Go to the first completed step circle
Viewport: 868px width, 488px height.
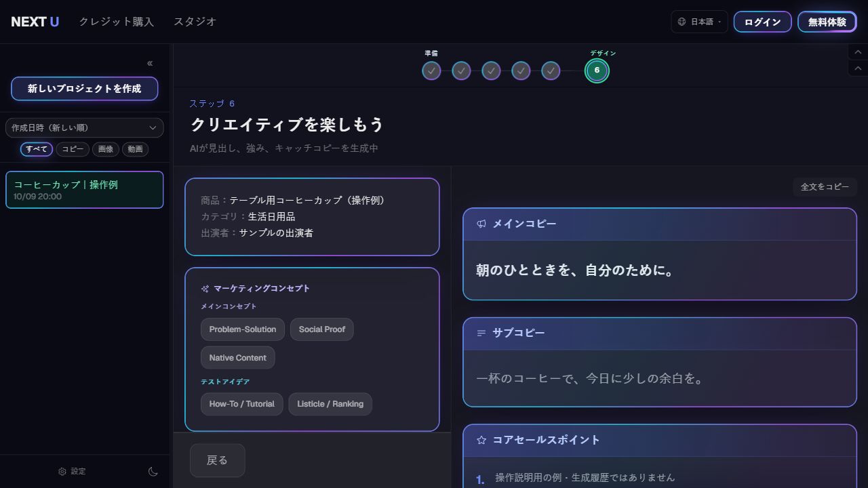point(431,70)
